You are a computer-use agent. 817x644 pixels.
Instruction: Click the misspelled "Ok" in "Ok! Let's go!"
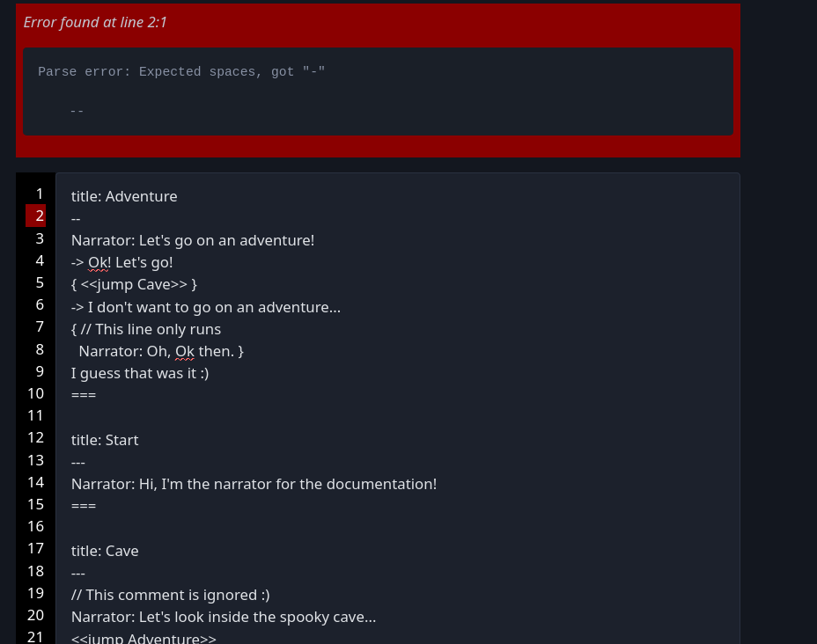click(97, 262)
